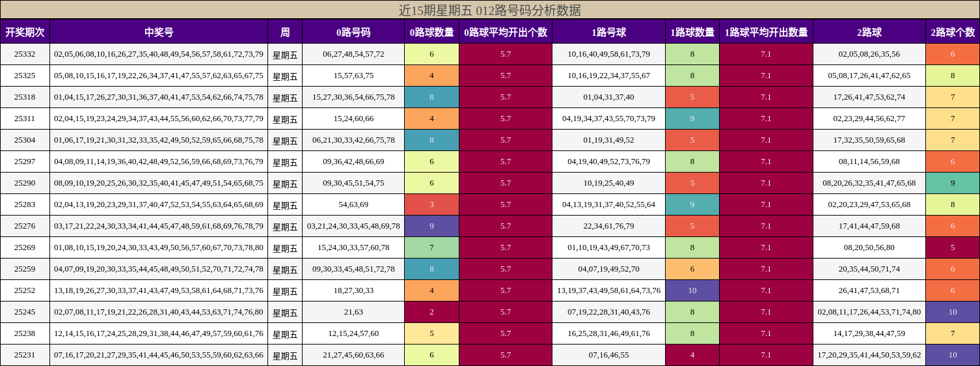Click teal 2路球个数 cell showing 9
The width and height of the screenshot is (980, 366).
tap(953, 183)
